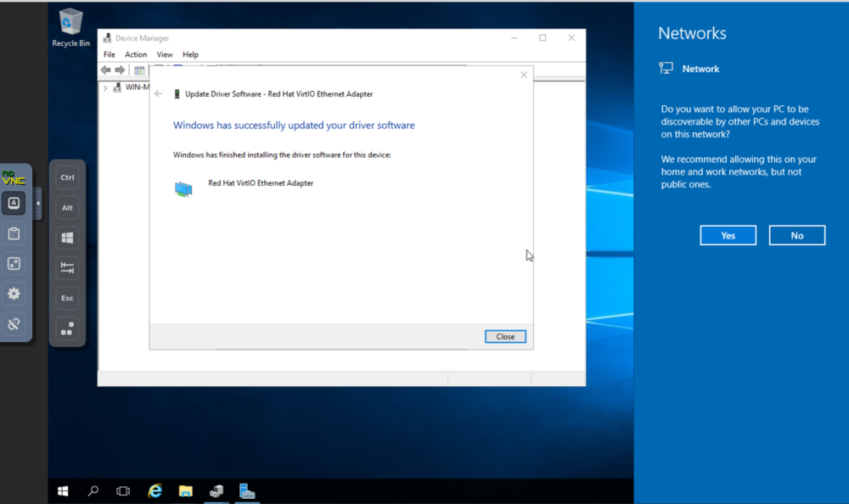Open the noVNC clipboard panel
The height and width of the screenshot is (504, 849).
point(14,233)
